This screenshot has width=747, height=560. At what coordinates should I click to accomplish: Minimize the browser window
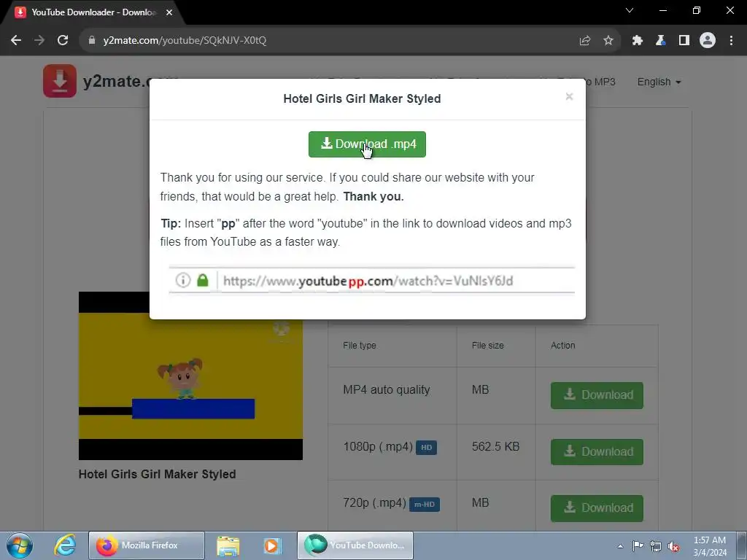click(x=663, y=10)
